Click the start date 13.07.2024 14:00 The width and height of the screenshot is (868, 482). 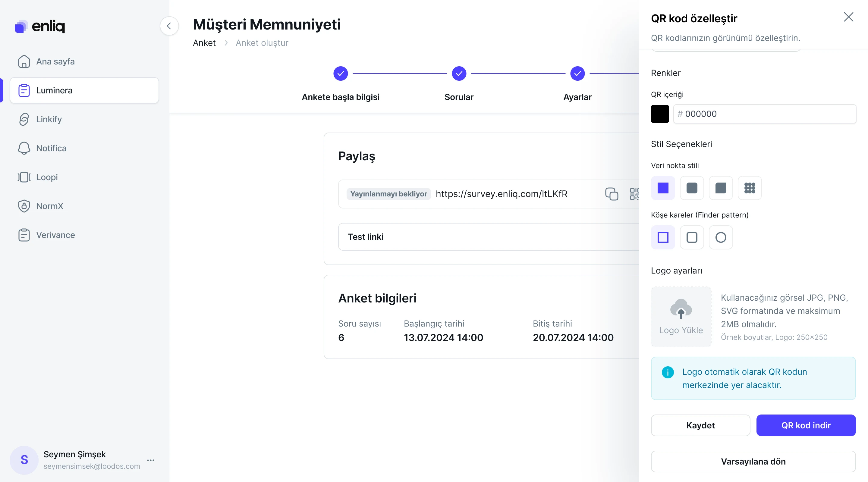pyautogui.click(x=443, y=337)
